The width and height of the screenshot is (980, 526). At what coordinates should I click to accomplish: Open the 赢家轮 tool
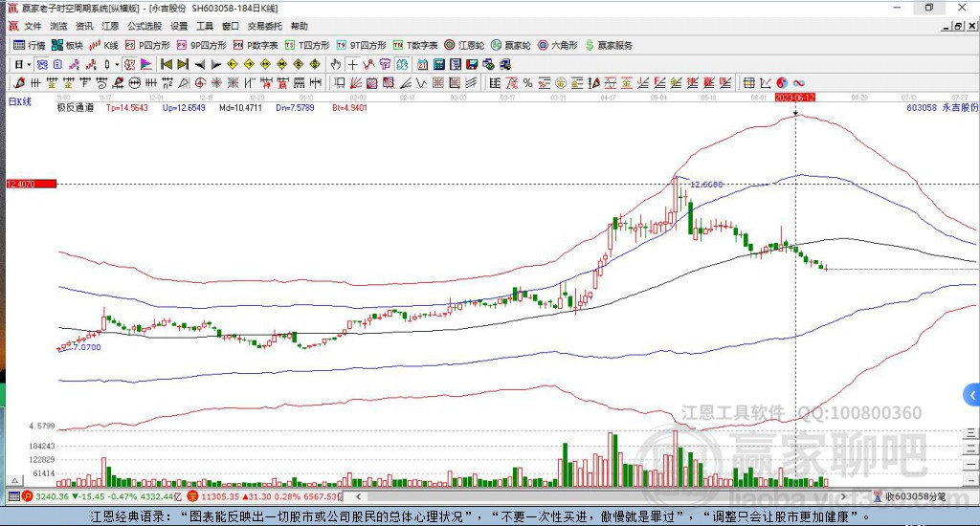click(511, 45)
